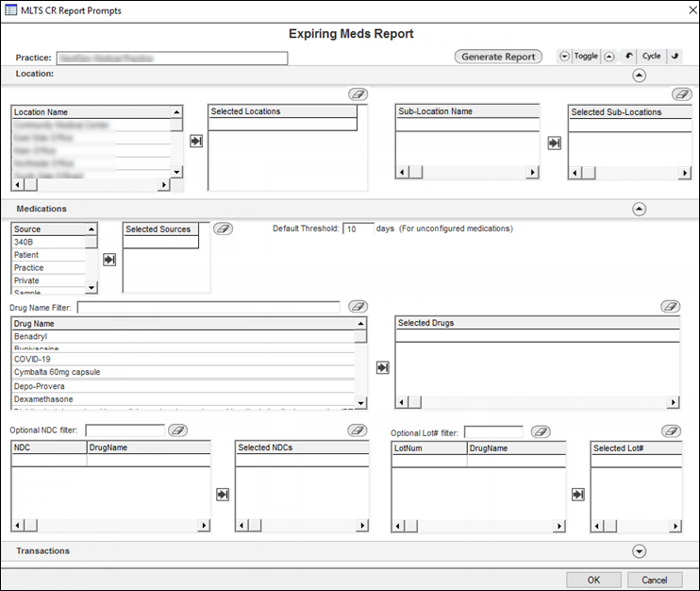Clear Selected NDCs with the eraser icon
Screen dimensions: 700x591
pyautogui.click(x=358, y=431)
